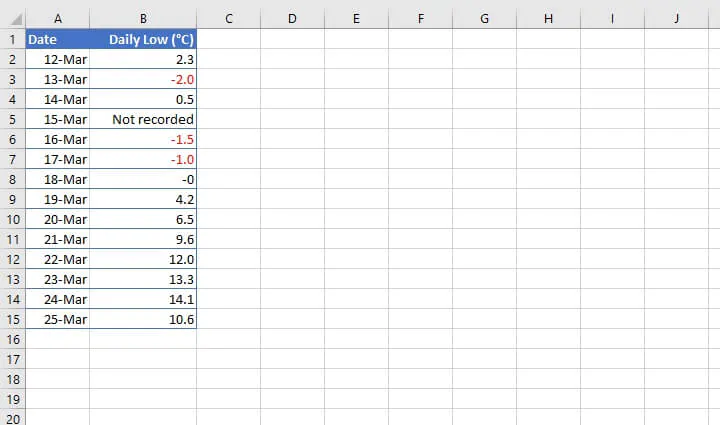Image resolution: width=720 pixels, height=425 pixels.
Task: Select the '22-Mar' date cell
Action: (x=58, y=259)
